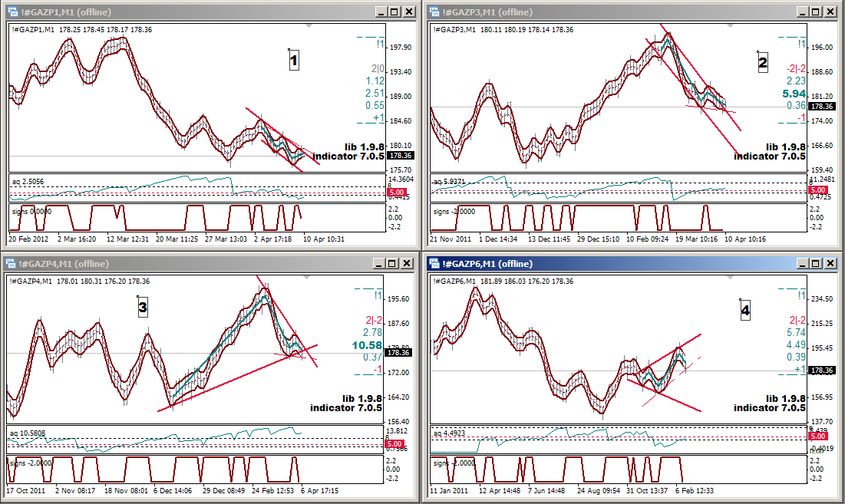Click the GAZP1 chart window icon
Image resolution: width=845 pixels, height=504 pixels.
tap(13, 12)
